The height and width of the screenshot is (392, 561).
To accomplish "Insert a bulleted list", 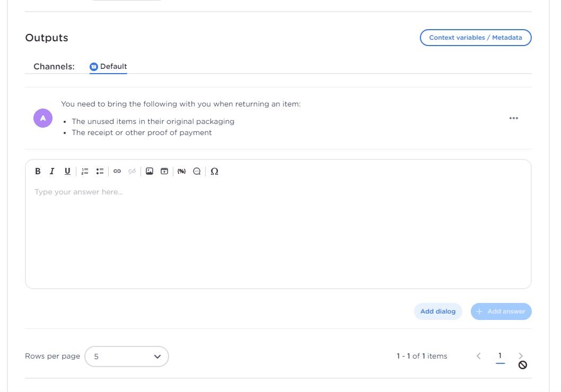I will click(100, 171).
